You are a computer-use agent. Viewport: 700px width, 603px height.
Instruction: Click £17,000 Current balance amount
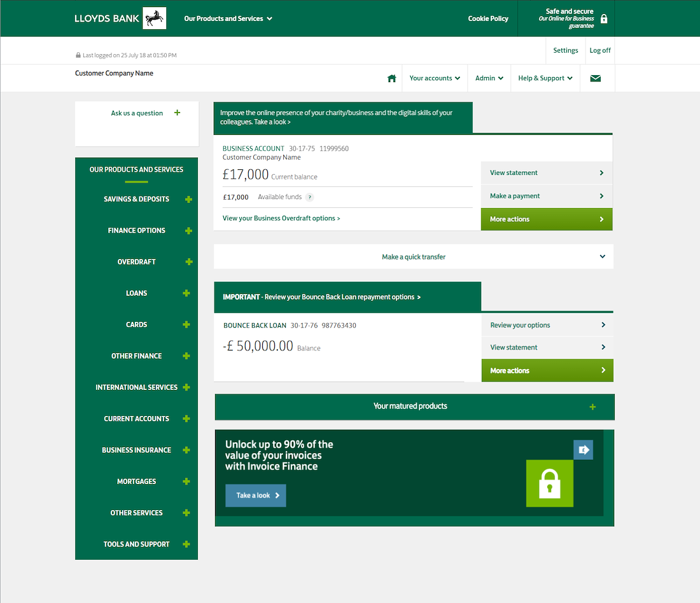tap(246, 174)
